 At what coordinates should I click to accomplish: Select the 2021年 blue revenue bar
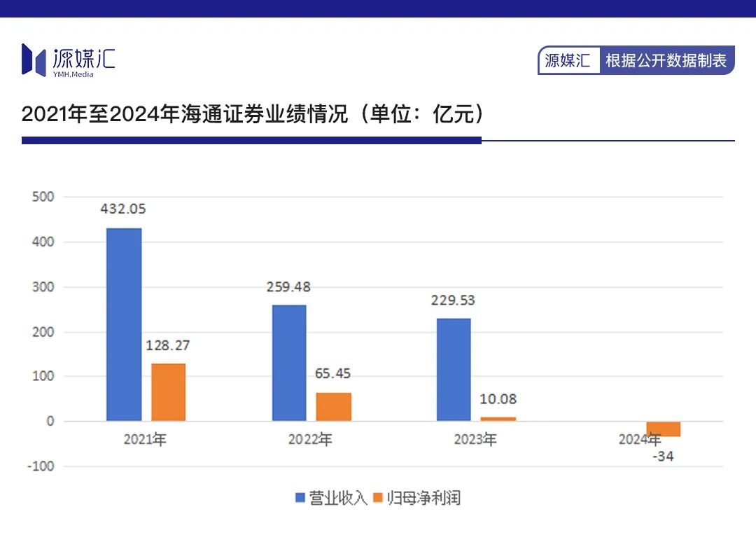(124, 325)
